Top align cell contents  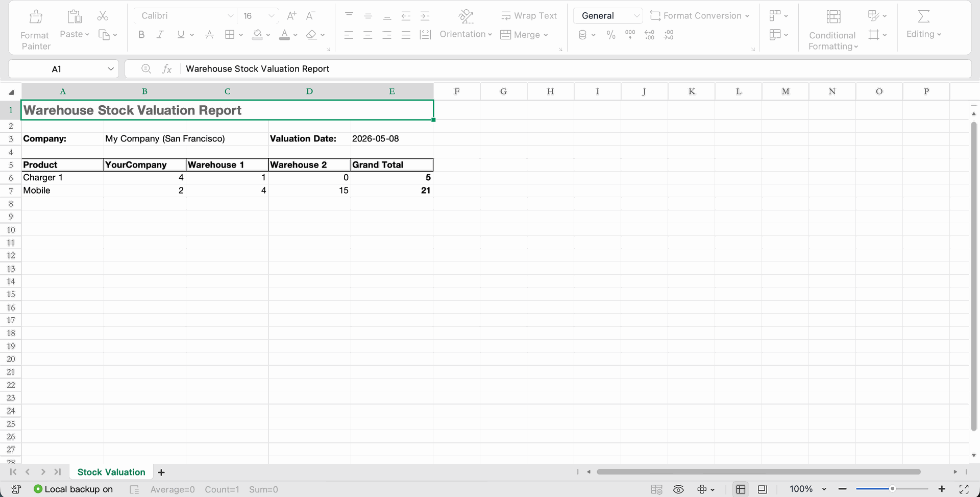point(349,16)
